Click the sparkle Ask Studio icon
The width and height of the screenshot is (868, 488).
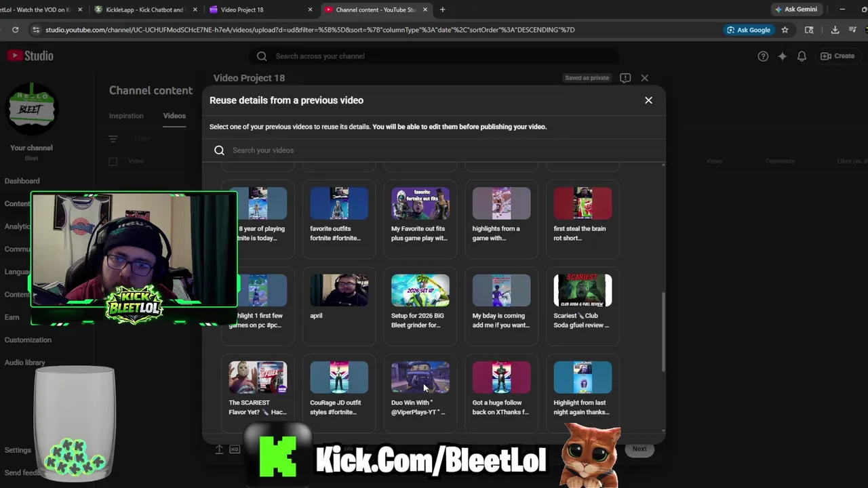coord(782,56)
